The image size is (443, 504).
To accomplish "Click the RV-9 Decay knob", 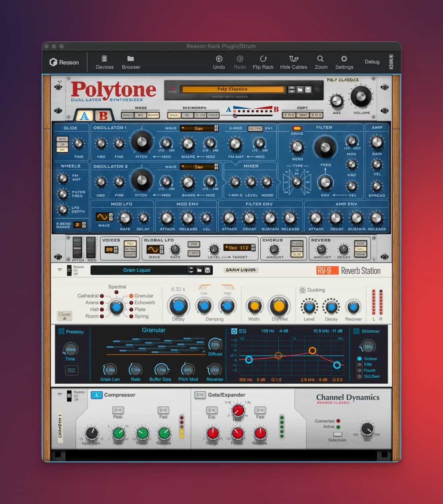I will 178,306.
